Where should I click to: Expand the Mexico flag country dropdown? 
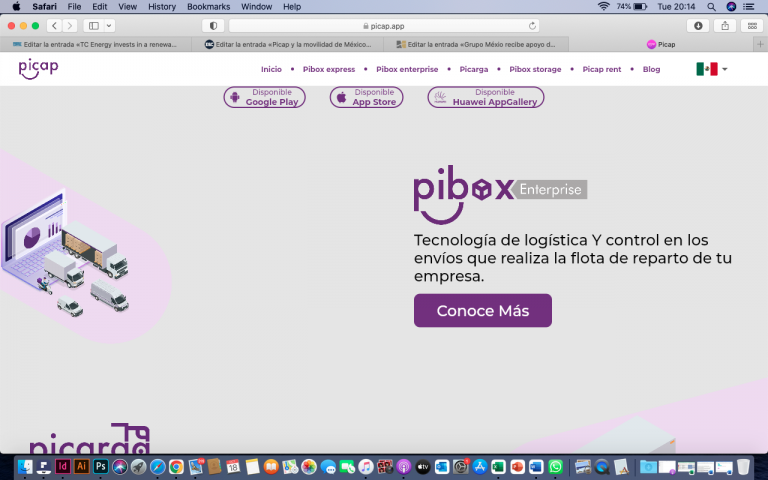coord(712,69)
